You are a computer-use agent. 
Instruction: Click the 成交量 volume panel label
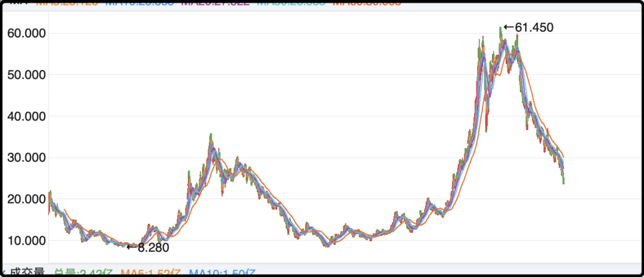point(27,272)
